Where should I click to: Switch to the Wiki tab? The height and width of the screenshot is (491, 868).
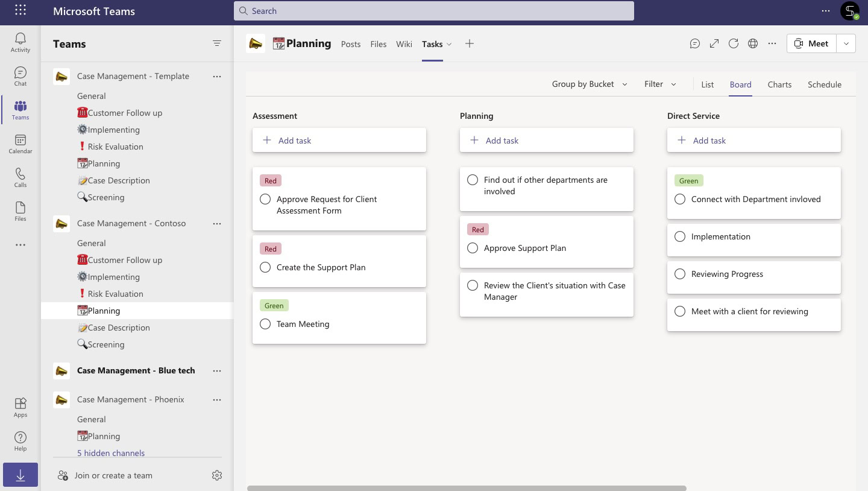point(404,44)
